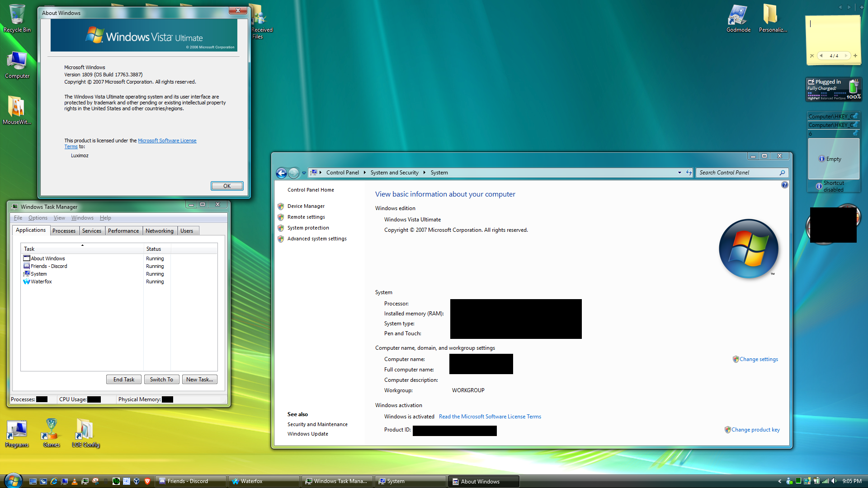Click the volume speaker tray icon
This screenshot has height=488, width=868.
click(834, 481)
